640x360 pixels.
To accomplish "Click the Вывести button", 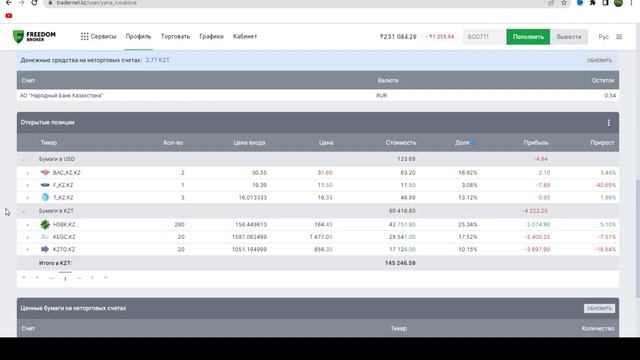I will (x=569, y=37).
